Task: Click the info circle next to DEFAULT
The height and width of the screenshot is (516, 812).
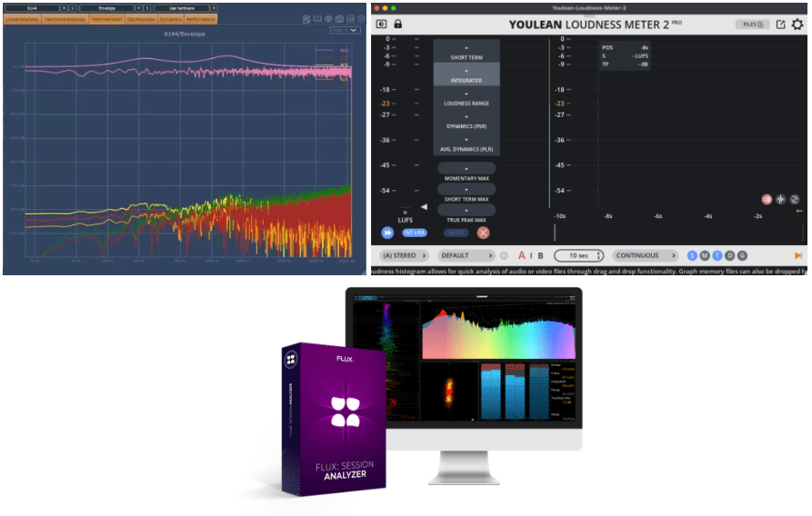Action: pos(504,256)
